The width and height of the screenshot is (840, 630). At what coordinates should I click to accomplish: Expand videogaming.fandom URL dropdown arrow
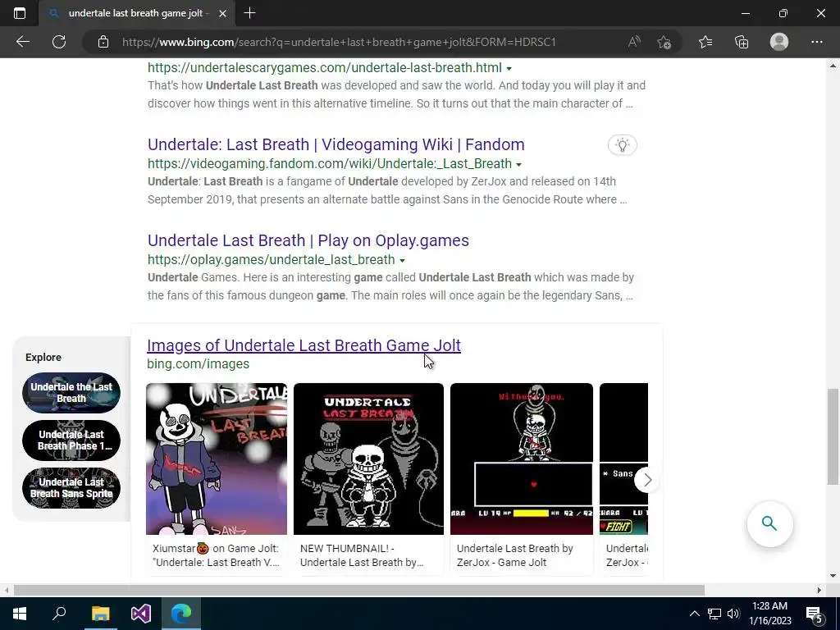click(518, 164)
